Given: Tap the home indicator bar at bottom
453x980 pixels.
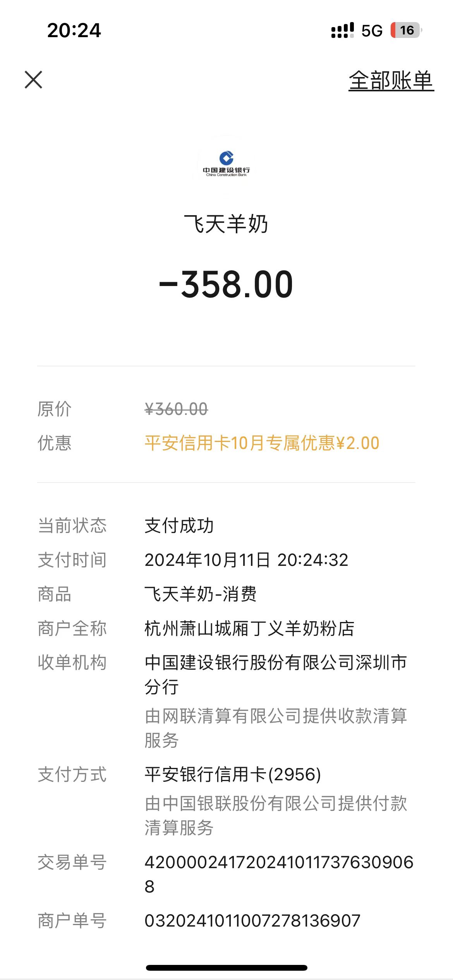Looking at the screenshot, I should click(226, 968).
